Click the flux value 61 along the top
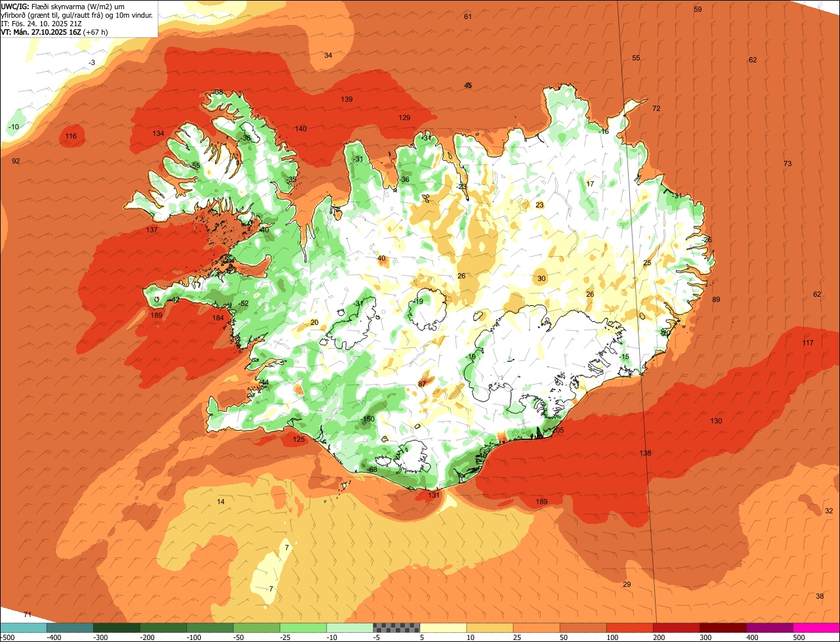Viewport: 840px width, 642px height. tap(468, 16)
